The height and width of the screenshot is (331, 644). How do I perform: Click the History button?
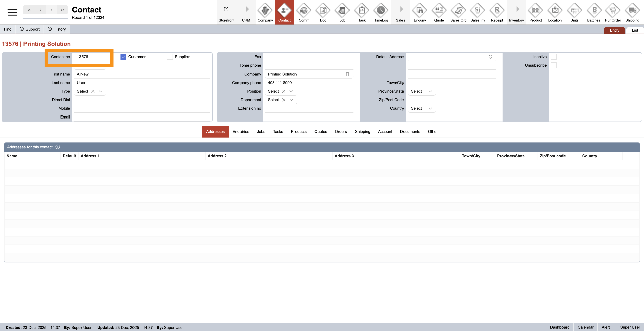coord(57,29)
